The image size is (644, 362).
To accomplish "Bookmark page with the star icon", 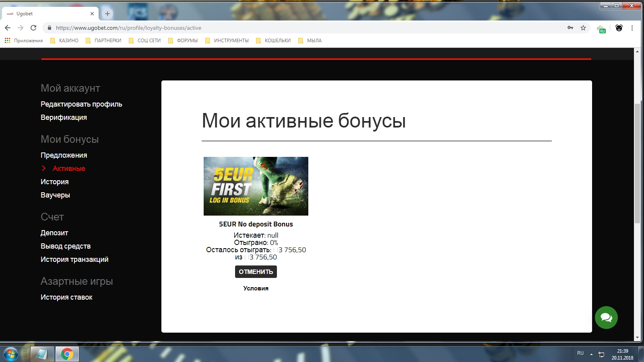I will (583, 28).
